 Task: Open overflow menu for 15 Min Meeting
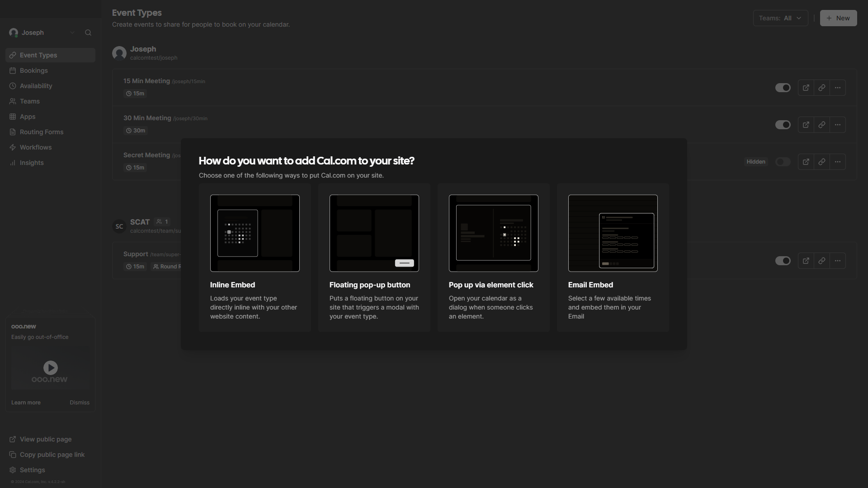coord(838,87)
